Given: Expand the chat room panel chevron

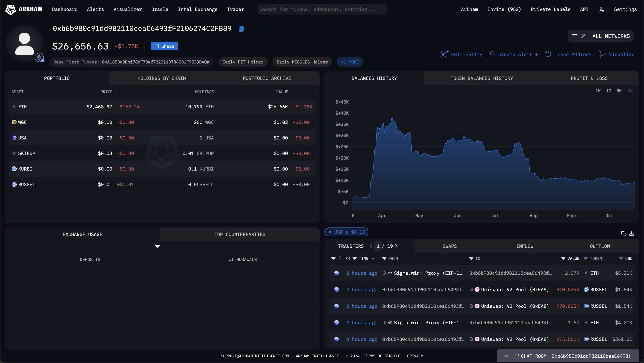Looking at the screenshot, I should pos(506,356).
